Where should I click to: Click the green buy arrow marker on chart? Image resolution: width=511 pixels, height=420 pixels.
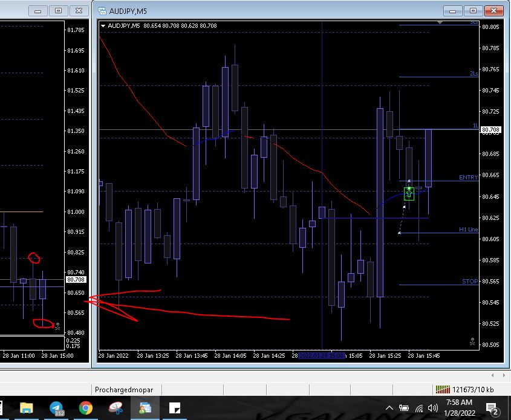pyautogui.click(x=409, y=194)
